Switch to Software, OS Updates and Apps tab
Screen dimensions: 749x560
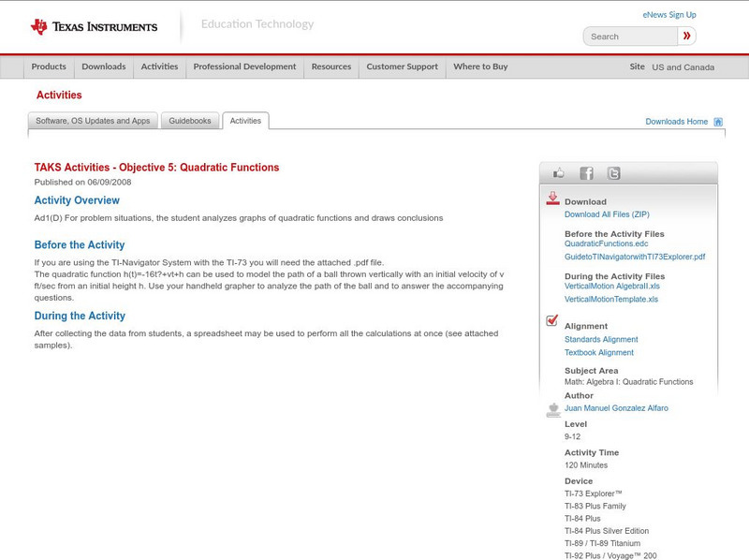coord(93,121)
